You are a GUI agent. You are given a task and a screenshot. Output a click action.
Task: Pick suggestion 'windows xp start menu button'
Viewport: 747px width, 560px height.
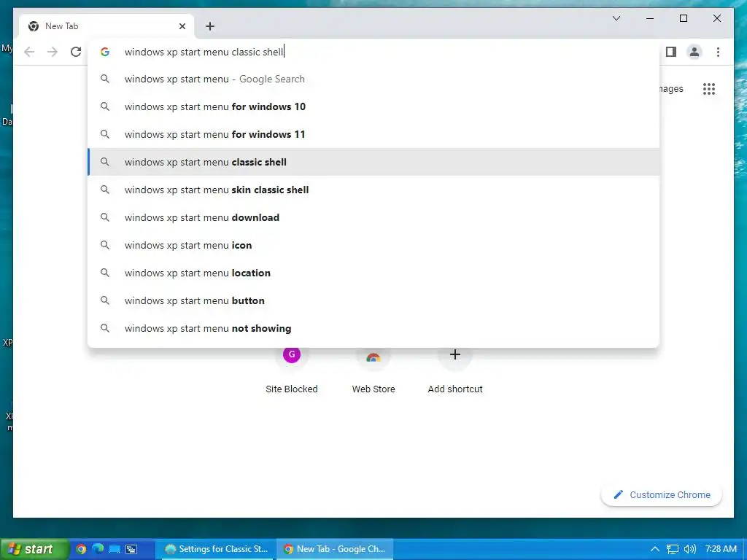(373, 300)
